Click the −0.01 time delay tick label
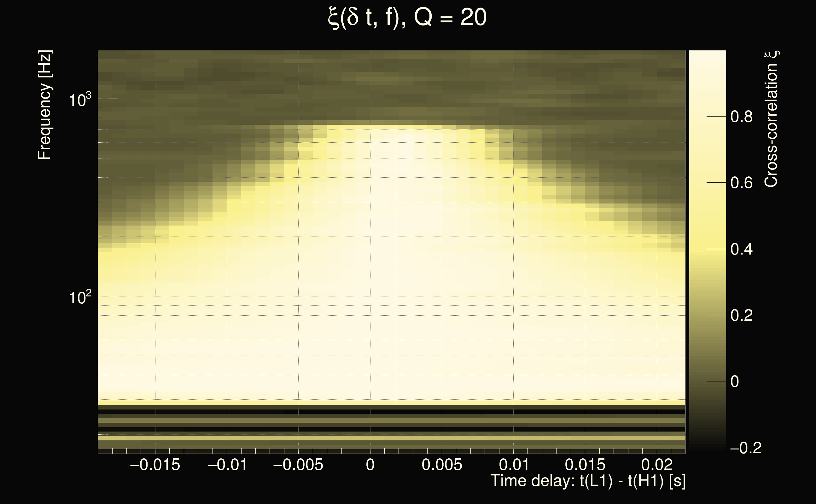Viewport: 816px width, 504px height. (x=227, y=465)
